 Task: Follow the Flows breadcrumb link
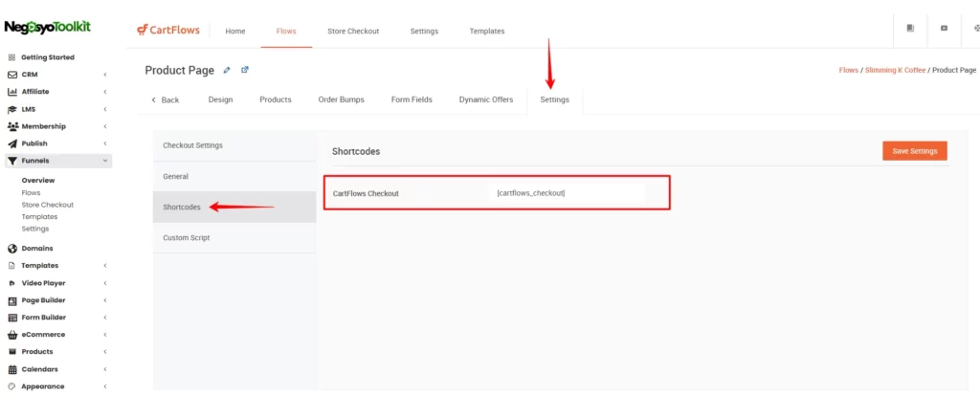[x=849, y=71]
